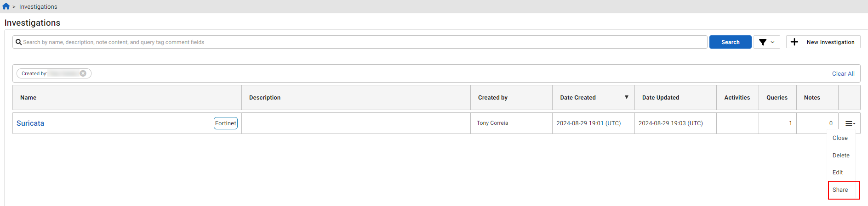
Task: Click the home icon in breadcrumb
Action: pos(6,6)
